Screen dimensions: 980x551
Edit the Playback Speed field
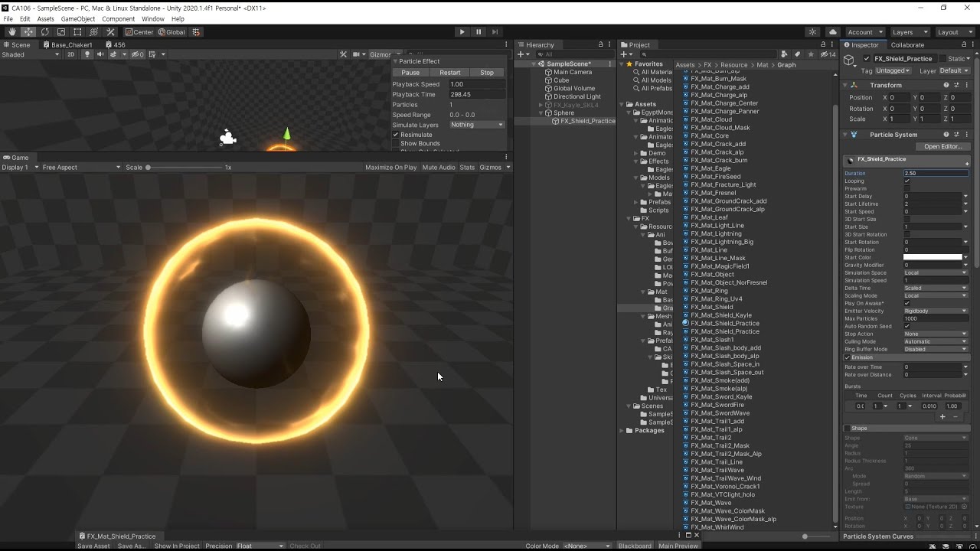pyautogui.click(x=477, y=84)
